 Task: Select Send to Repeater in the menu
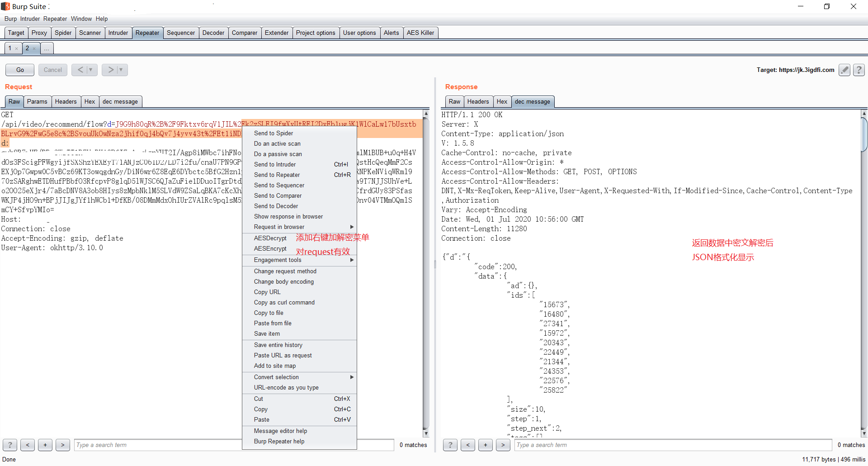(299, 175)
